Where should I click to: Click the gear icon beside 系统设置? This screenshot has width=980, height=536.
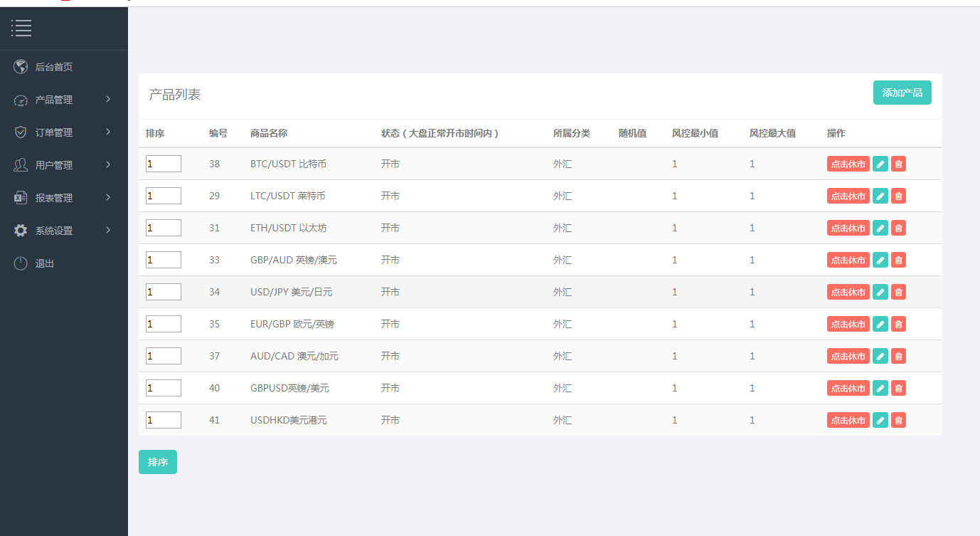tap(21, 231)
